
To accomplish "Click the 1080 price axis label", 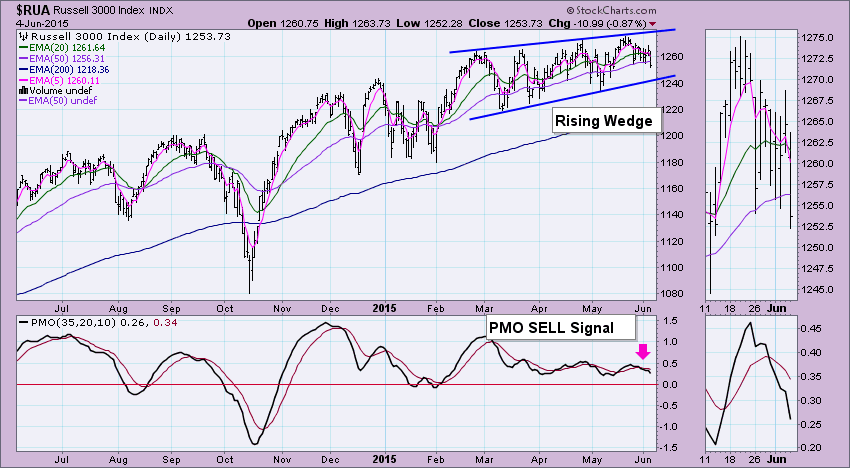I will [671, 294].
